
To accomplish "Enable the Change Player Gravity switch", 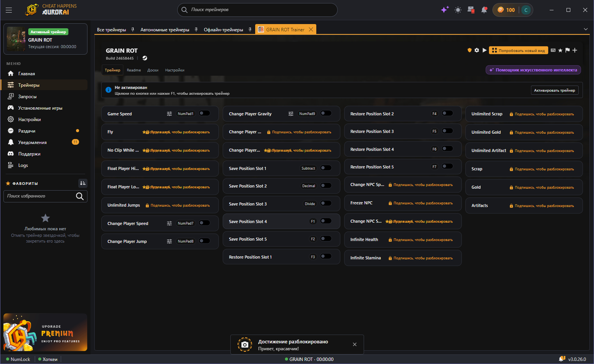I will pyautogui.click(x=326, y=113).
